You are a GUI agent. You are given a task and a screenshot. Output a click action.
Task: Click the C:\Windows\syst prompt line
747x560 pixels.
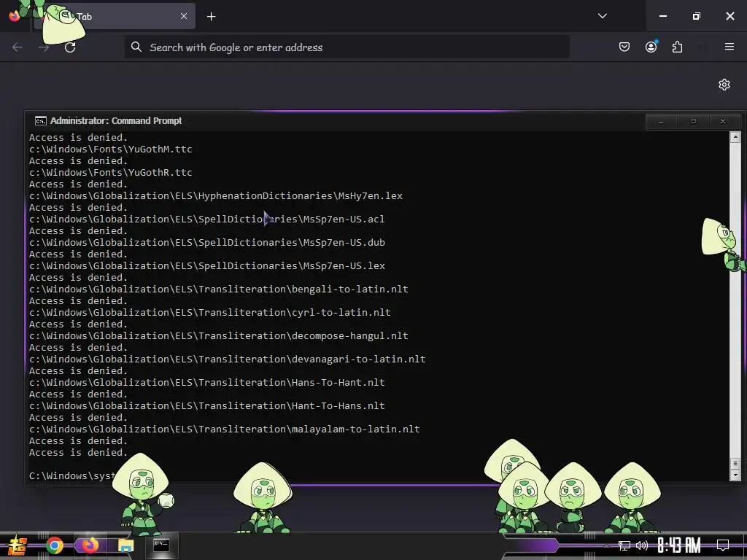72,475
